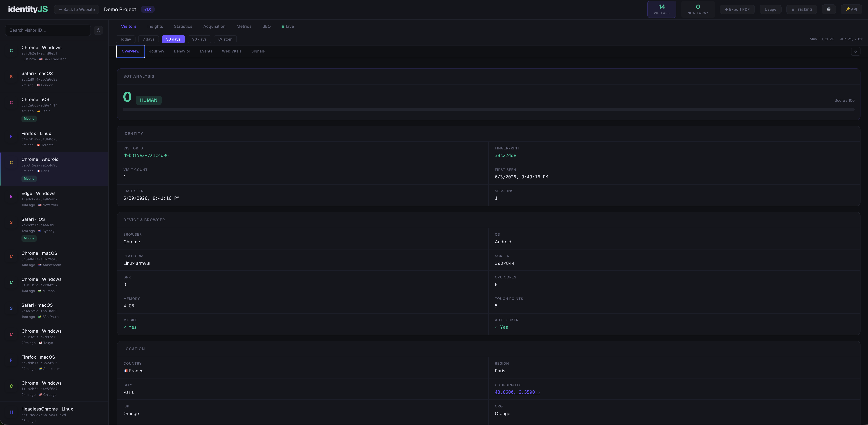The height and width of the screenshot is (425, 868).
Task: Open the Metrics tab
Action: pyautogui.click(x=244, y=26)
